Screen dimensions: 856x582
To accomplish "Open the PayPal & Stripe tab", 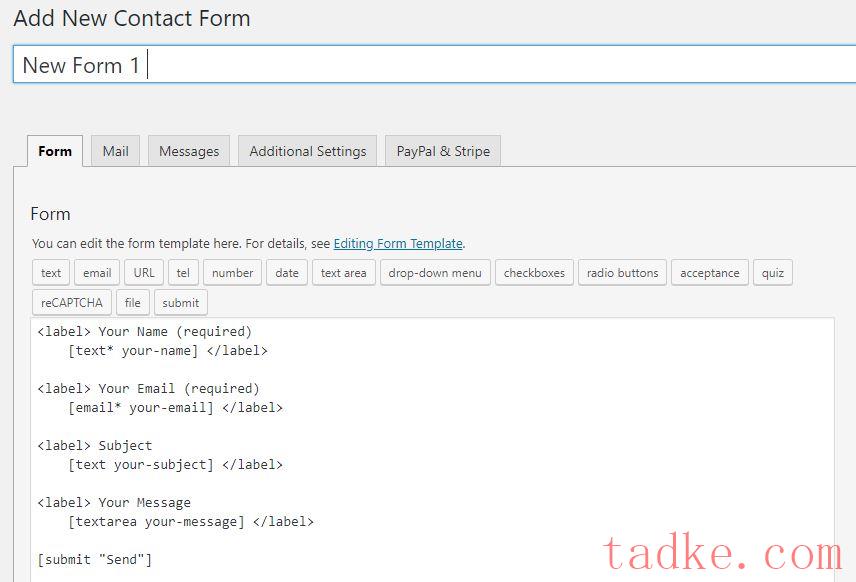I will click(x=443, y=151).
